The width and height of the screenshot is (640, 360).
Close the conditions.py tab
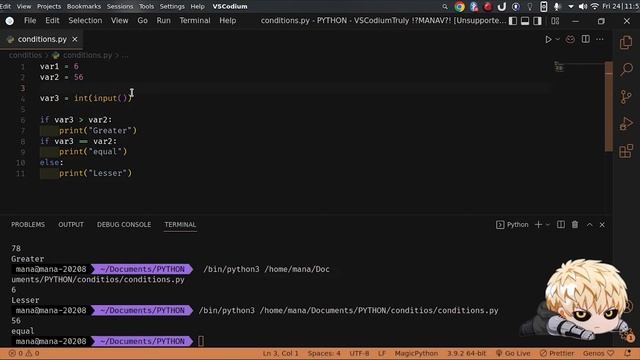(75, 39)
